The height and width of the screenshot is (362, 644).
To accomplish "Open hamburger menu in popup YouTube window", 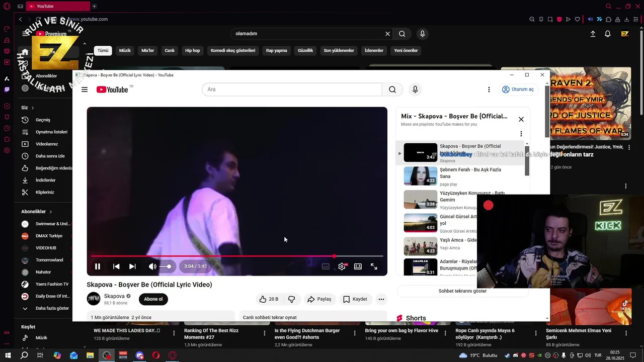I will (85, 89).
